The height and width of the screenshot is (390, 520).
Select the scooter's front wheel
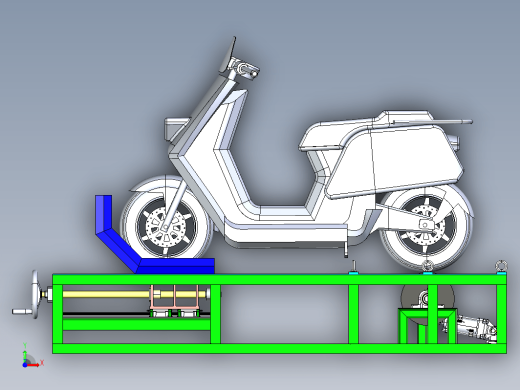coord(166,226)
